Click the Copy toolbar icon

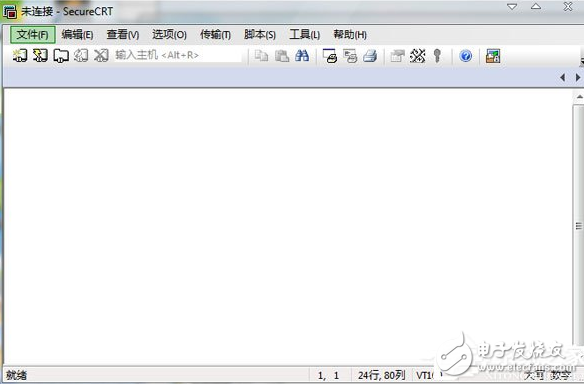point(261,56)
